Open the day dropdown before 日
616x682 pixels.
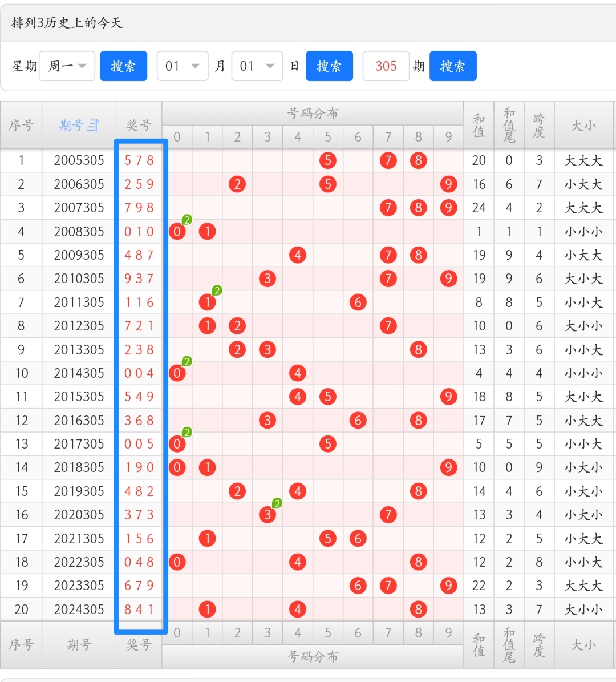(257, 66)
